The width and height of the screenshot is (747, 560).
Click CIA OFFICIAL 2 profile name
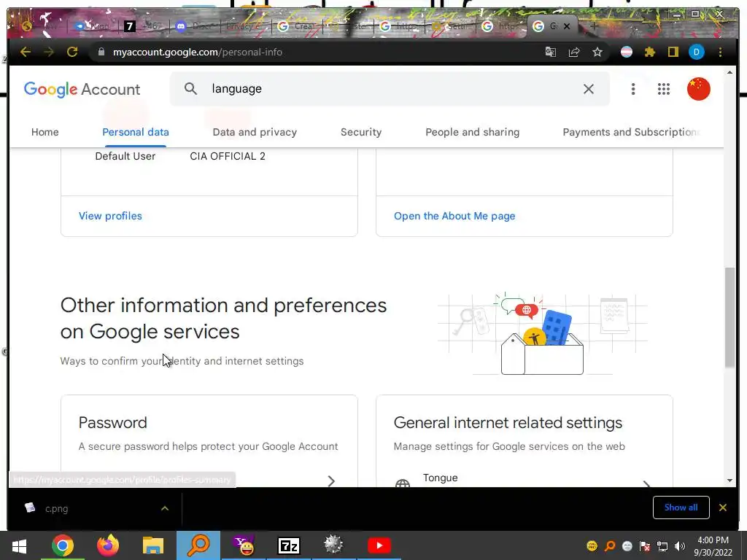[x=228, y=156]
